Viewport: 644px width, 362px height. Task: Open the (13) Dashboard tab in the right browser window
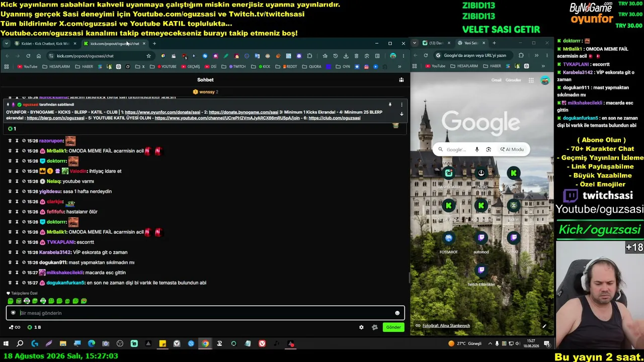pyautogui.click(x=436, y=43)
